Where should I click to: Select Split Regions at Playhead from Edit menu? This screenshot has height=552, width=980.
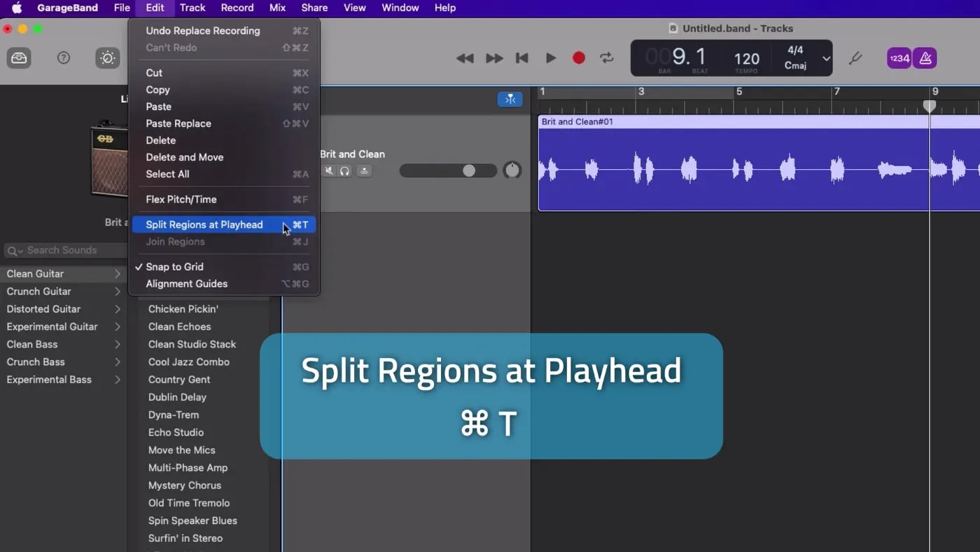click(204, 224)
